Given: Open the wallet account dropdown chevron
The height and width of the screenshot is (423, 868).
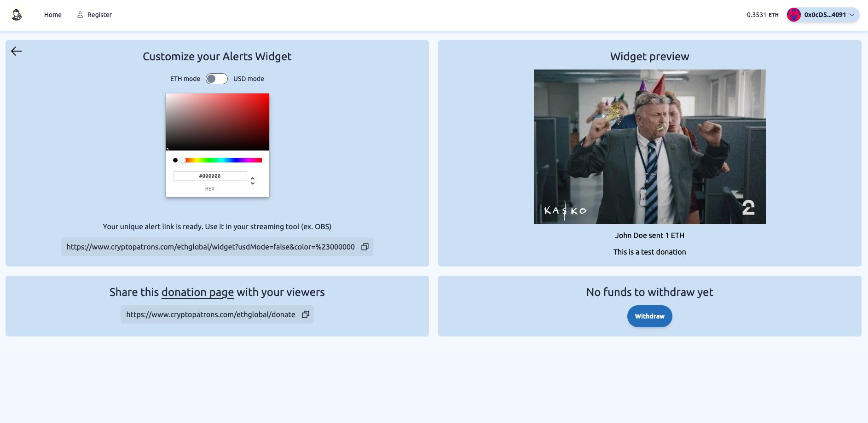Looking at the screenshot, I should point(852,15).
